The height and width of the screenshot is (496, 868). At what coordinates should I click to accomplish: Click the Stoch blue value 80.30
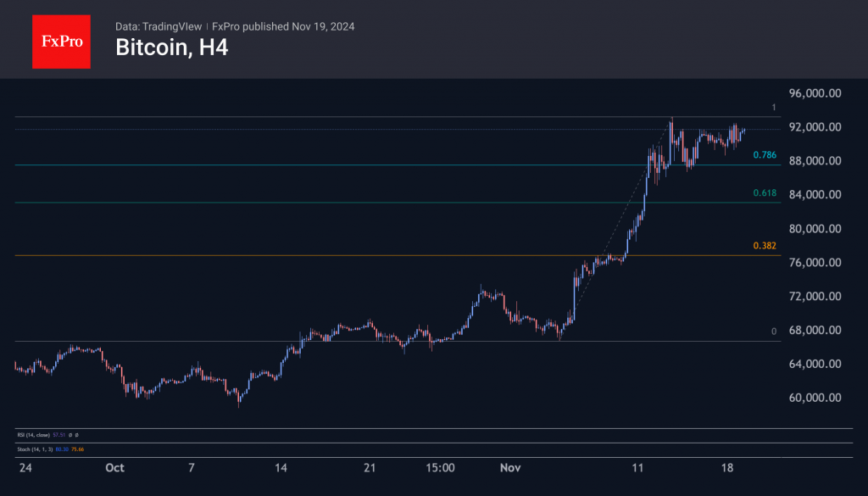click(60, 449)
